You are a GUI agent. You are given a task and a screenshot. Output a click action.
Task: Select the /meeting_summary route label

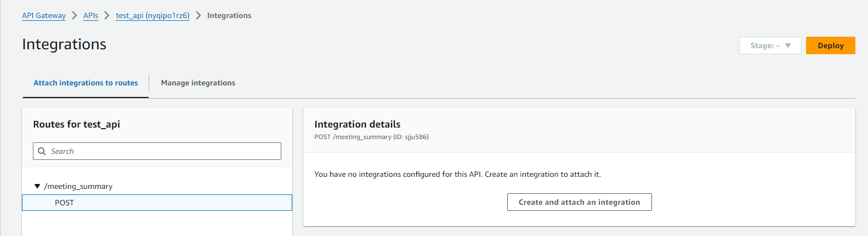(78, 186)
